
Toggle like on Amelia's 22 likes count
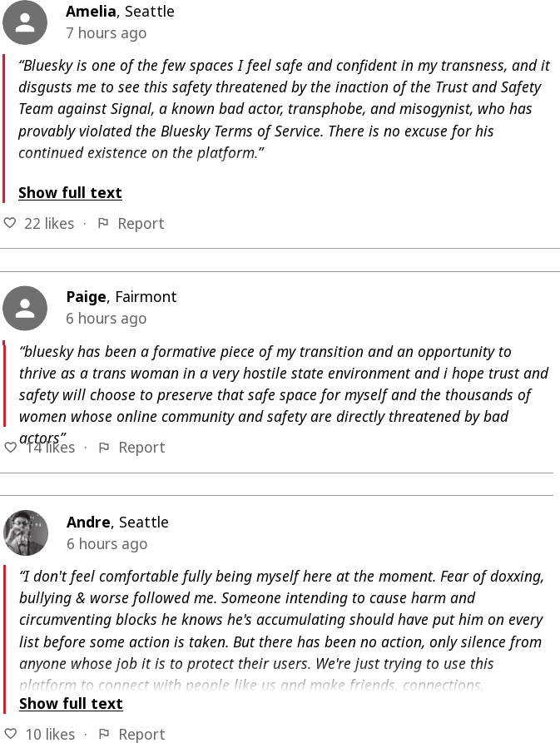pyautogui.click(x=49, y=223)
